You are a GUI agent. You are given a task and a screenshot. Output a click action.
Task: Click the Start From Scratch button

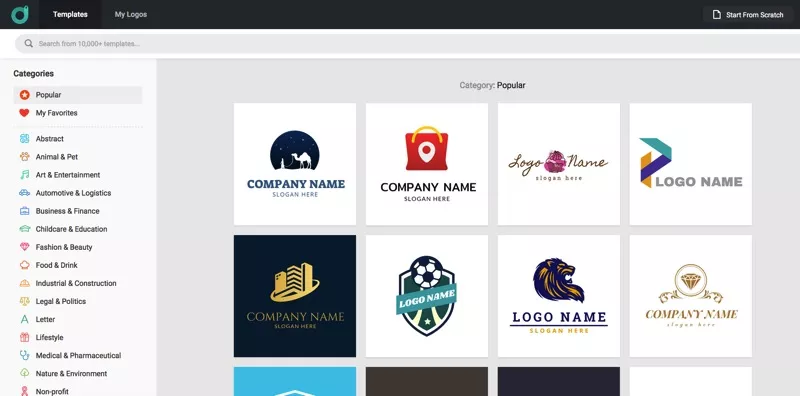pos(748,15)
